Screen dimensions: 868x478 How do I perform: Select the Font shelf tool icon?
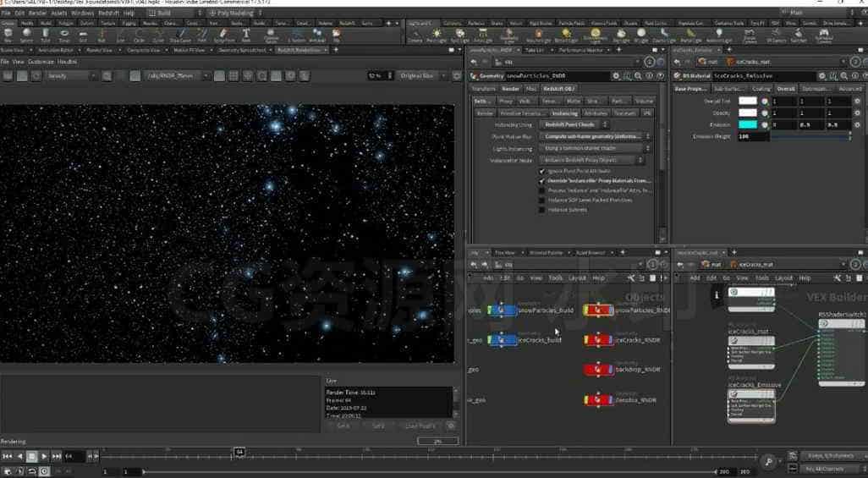coord(246,34)
